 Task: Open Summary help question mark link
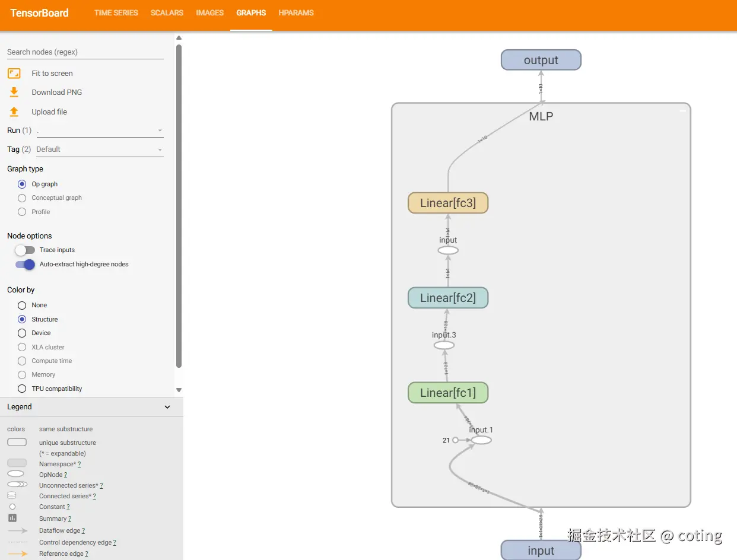click(x=69, y=519)
